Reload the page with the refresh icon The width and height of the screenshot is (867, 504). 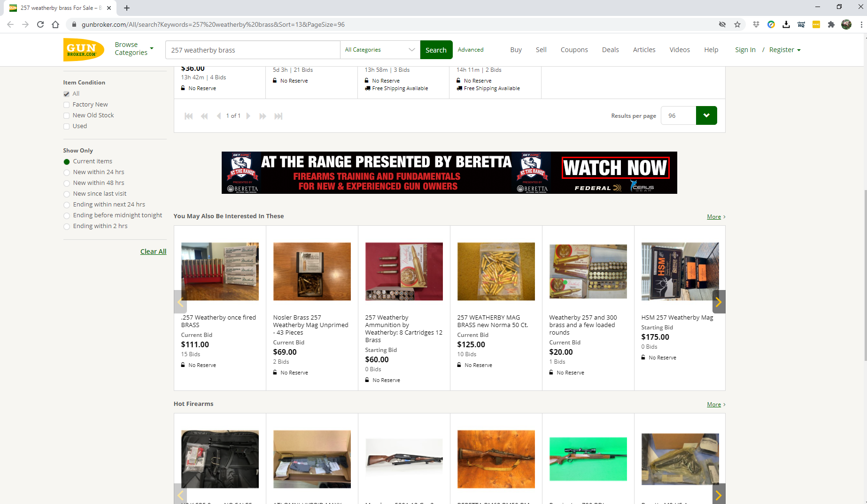[x=40, y=24]
